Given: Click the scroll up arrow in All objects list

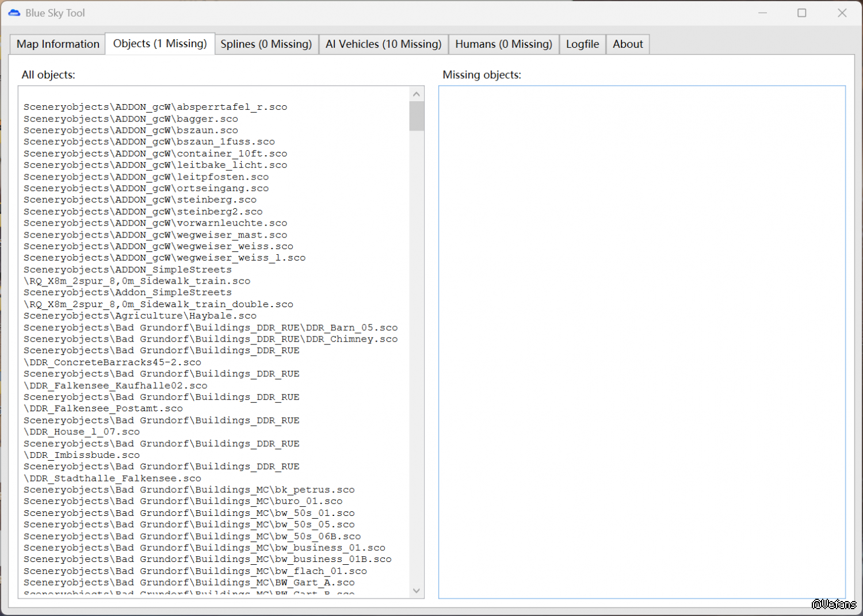Looking at the screenshot, I should pos(417,94).
